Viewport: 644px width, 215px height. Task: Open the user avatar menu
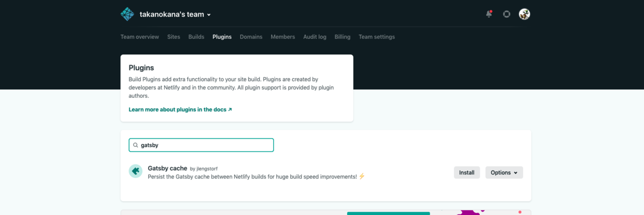tap(524, 15)
